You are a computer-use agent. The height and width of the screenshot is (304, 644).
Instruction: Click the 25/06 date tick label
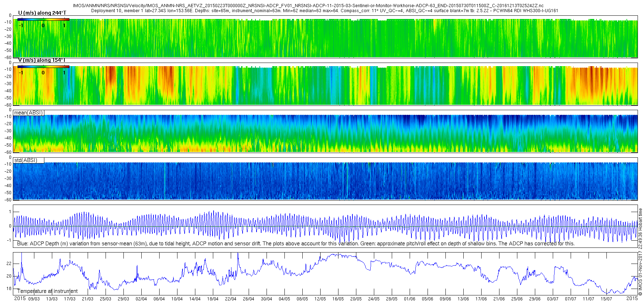tap(517, 299)
